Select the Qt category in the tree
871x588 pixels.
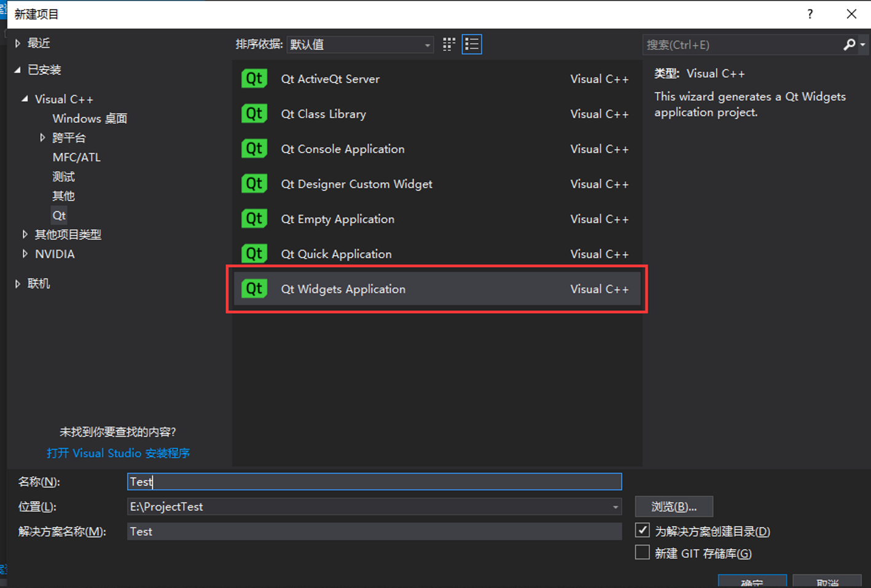tap(59, 215)
